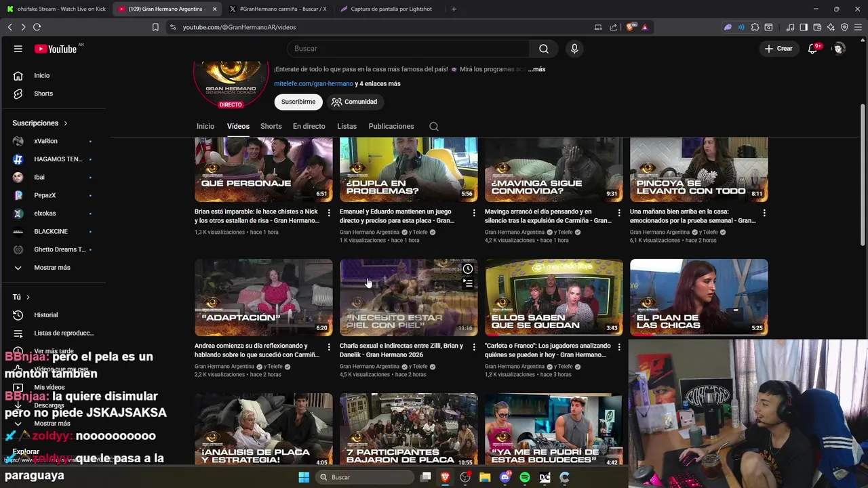Open Brave Leo AI sparkle icon
The image size is (868, 488).
pos(831,27)
